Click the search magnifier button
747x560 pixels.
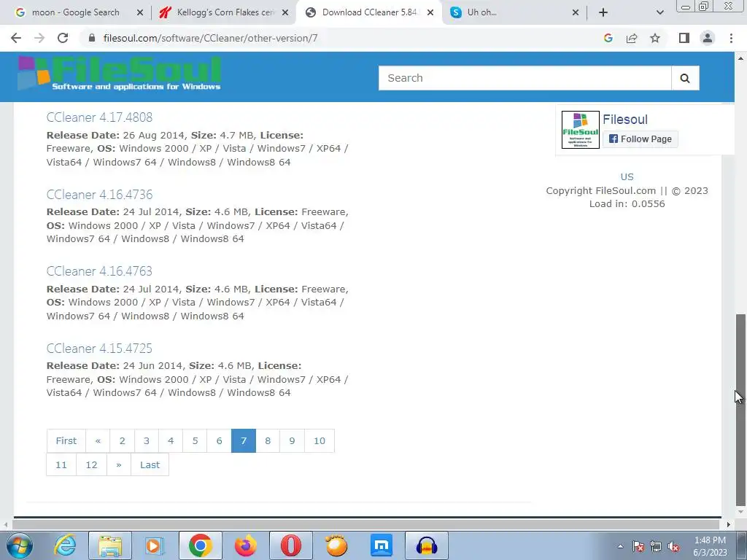pos(685,78)
